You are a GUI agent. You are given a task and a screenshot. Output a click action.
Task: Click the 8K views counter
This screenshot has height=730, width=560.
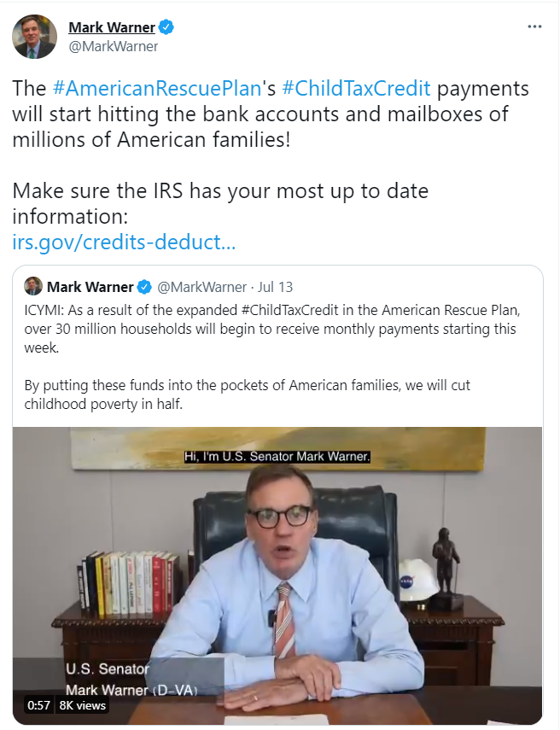point(83,705)
